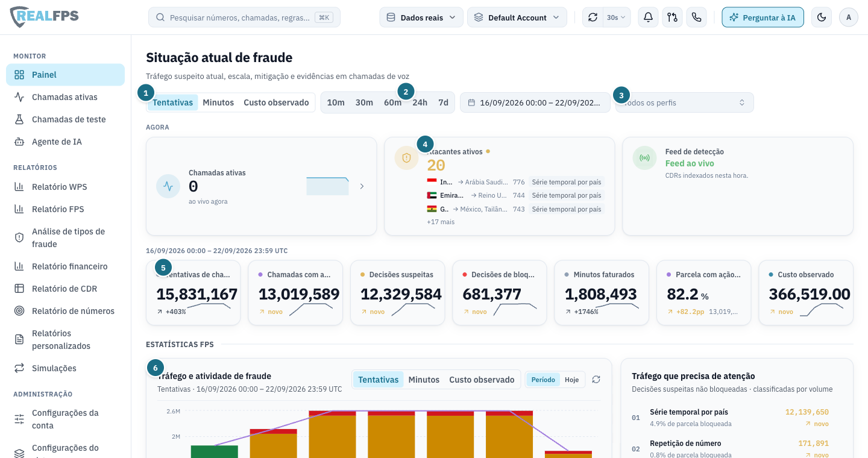Click Série temporal por país tag for Emirados row
Viewport: 868px width, 458px height.
coord(567,195)
